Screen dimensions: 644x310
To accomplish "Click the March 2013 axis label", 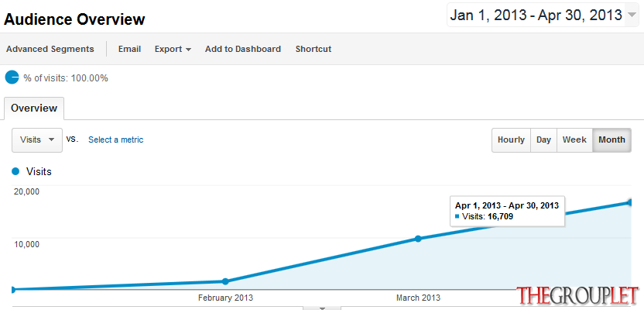I will [418, 298].
